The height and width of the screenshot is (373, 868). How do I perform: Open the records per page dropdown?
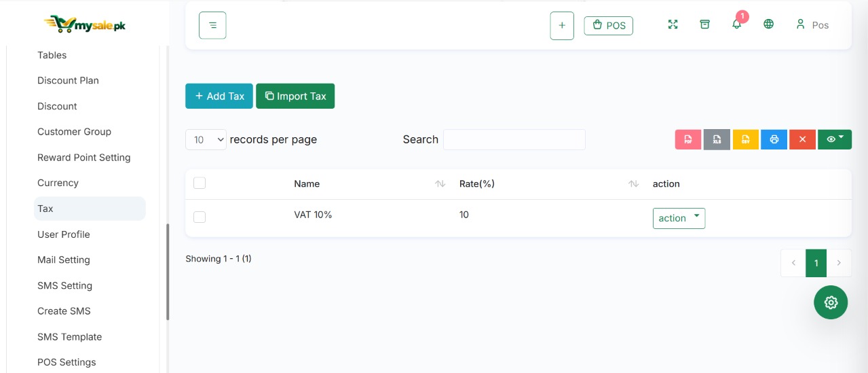point(206,139)
